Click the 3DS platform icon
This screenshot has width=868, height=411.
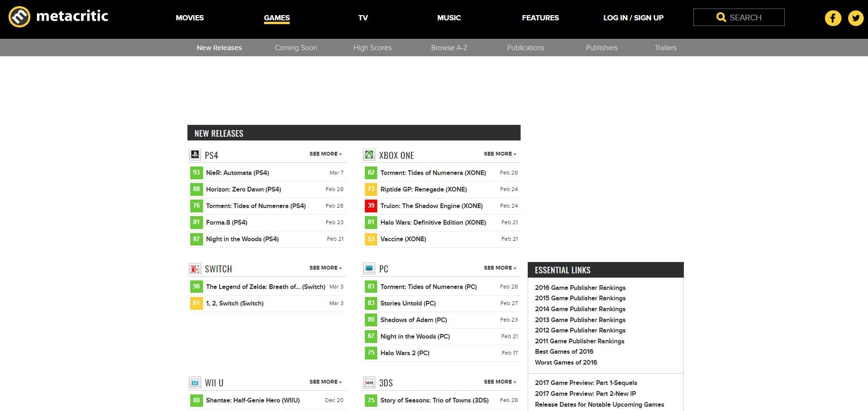coord(369,382)
